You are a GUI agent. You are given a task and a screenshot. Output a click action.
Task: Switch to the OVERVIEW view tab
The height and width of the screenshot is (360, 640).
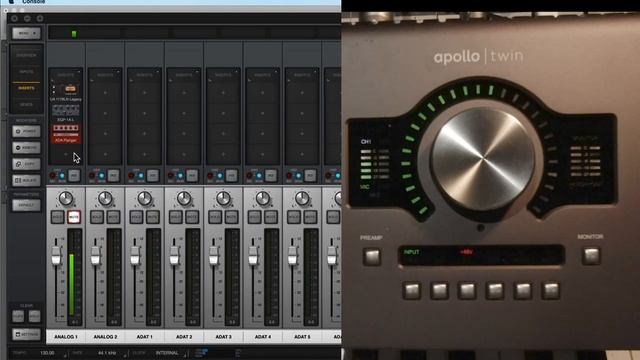[x=26, y=55]
